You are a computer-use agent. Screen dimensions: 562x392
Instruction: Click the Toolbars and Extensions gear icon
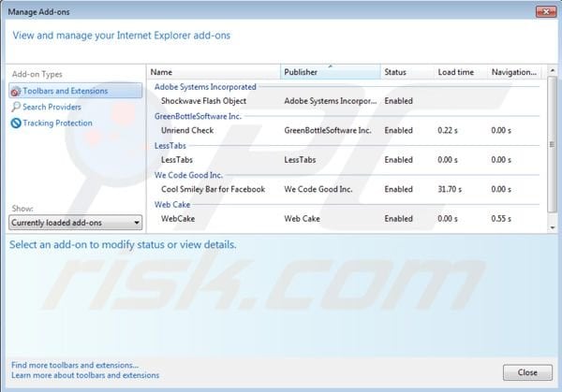pos(15,92)
